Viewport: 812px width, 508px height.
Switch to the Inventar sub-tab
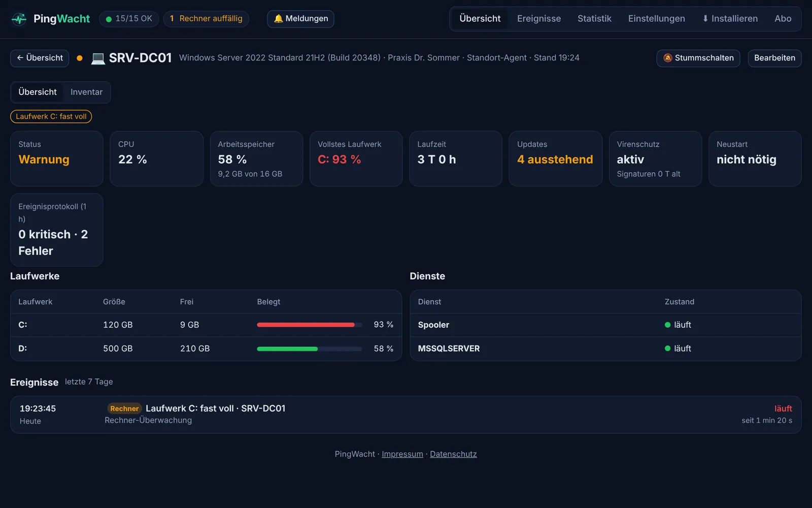[x=86, y=92]
